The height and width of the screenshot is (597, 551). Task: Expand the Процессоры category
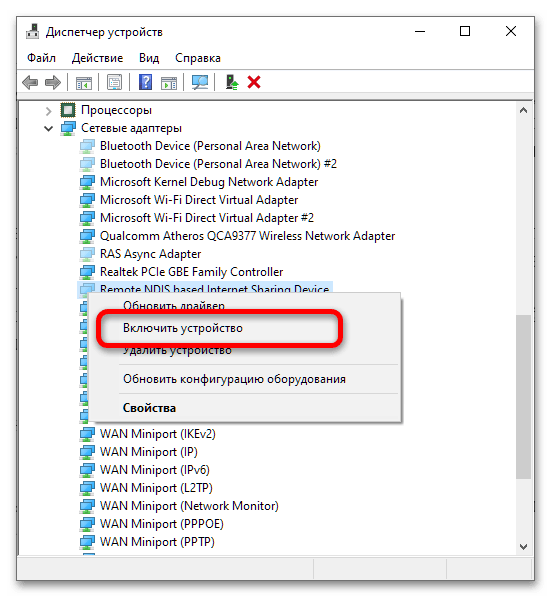pos(48,111)
